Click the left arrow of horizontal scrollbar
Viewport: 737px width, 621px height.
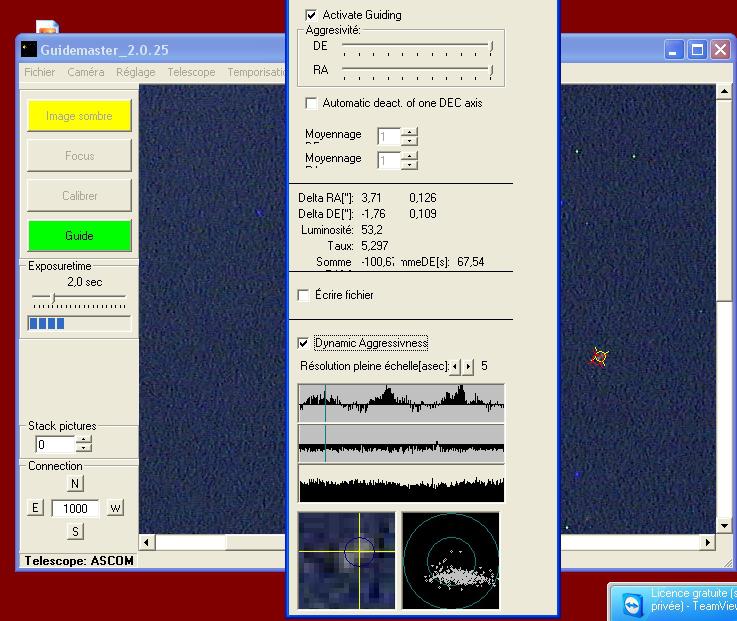(x=147, y=542)
